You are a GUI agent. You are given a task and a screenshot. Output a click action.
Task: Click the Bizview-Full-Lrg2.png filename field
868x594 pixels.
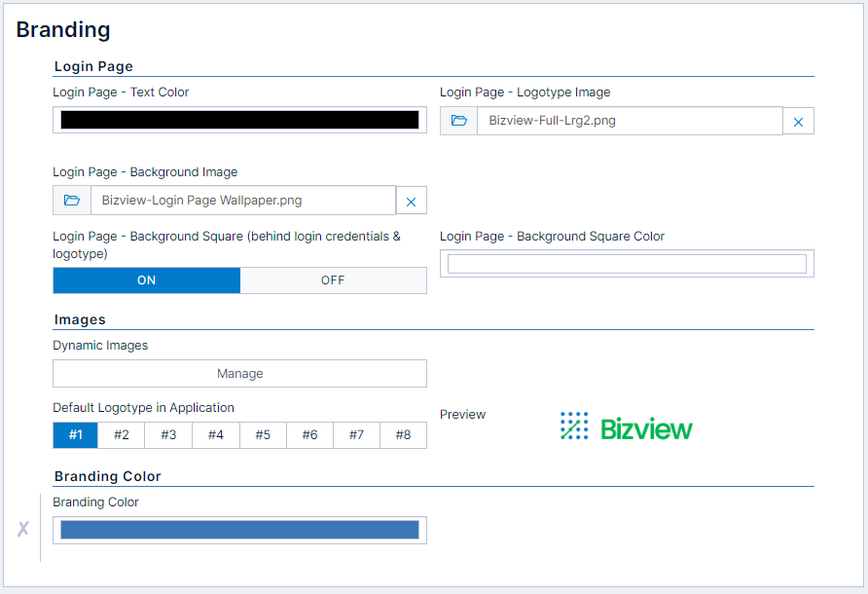click(628, 121)
